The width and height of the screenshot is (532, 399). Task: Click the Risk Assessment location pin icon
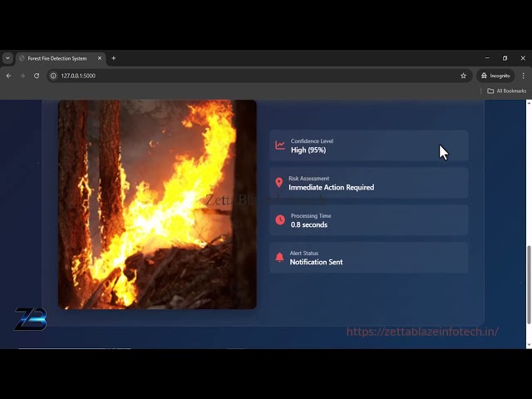[279, 183]
